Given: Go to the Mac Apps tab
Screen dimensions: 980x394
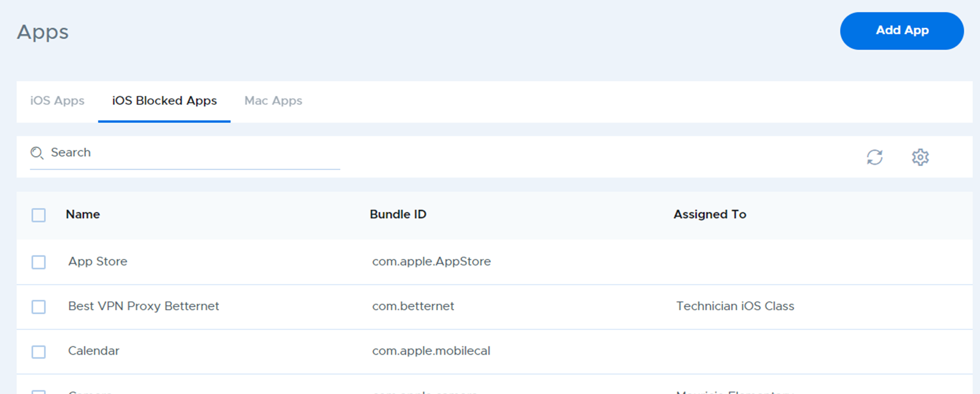Looking at the screenshot, I should click(x=273, y=101).
